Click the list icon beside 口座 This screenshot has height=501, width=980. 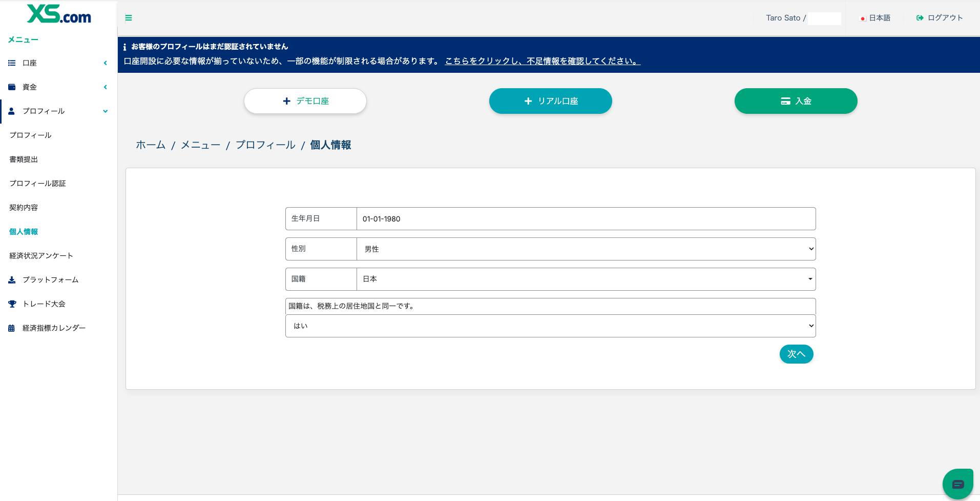(12, 63)
